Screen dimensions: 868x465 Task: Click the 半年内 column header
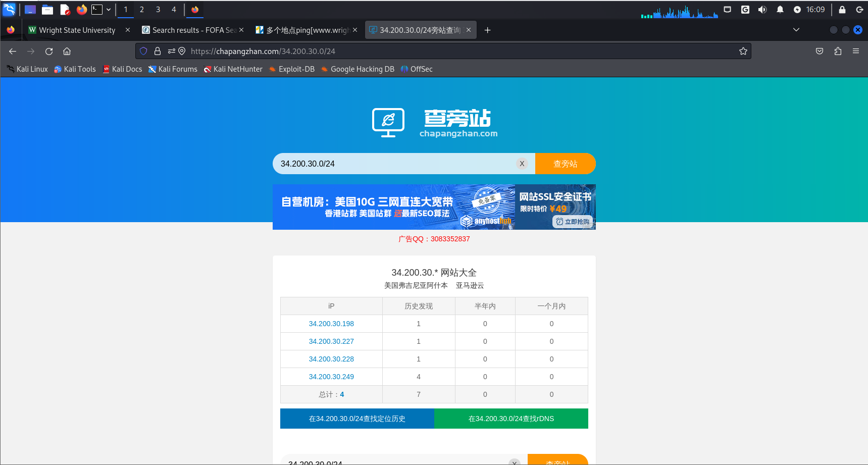pyautogui.click(x=485, y=306)
